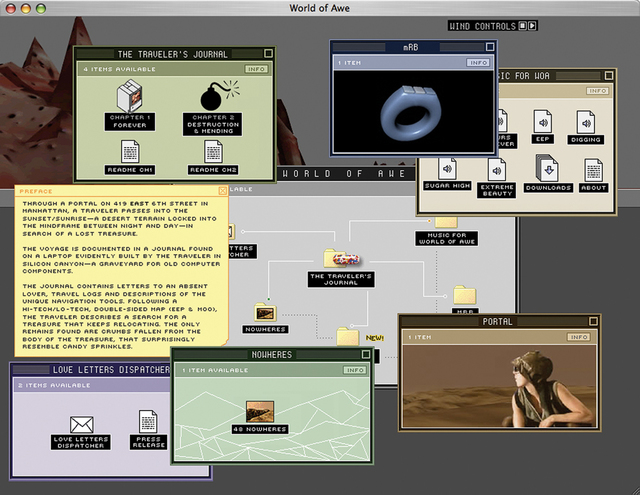Click the INFO button in Music for WOA window

[x=598, y=91]
